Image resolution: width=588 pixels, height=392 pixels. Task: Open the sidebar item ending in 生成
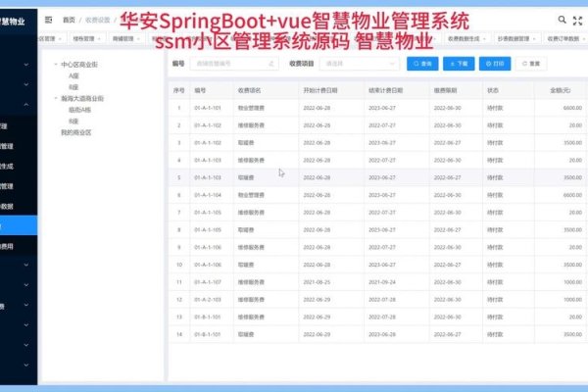[x=19, y=167]
